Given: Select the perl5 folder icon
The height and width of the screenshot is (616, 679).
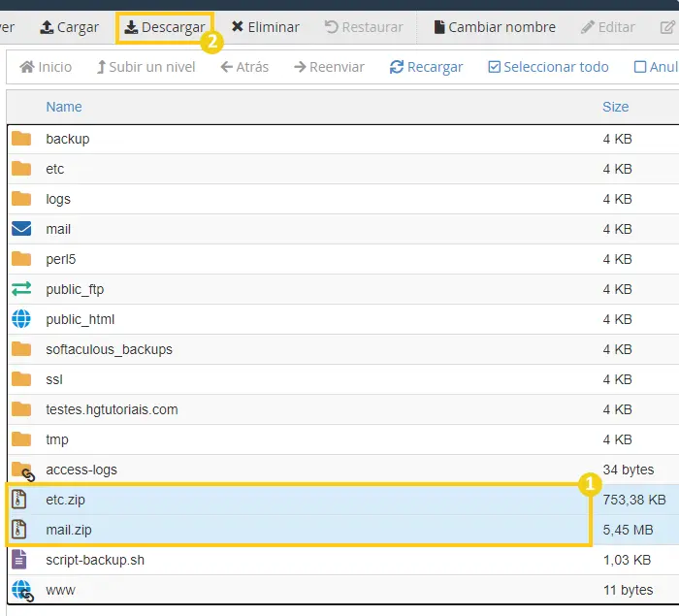Looking at the screenshot, I should 21,259.
